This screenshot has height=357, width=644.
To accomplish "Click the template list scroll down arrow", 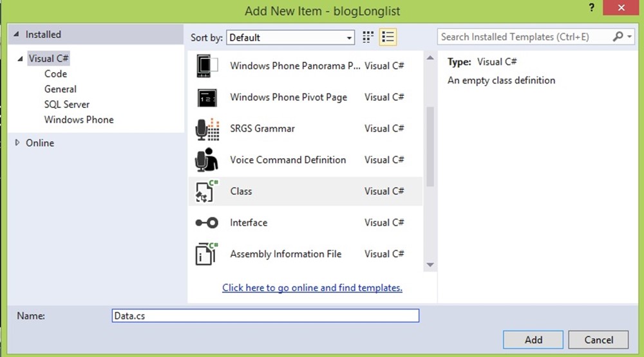I will 430,264.
